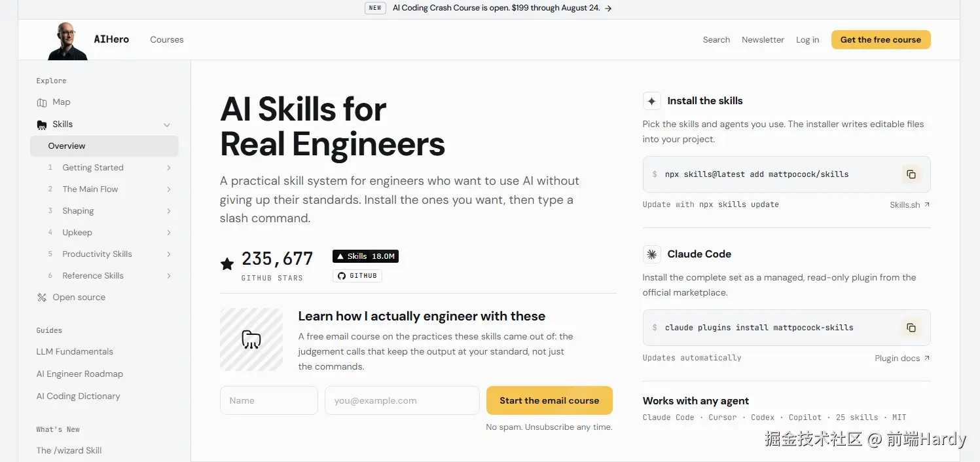
Task: Expand the Getting Started chevron
Action: point(169,168)
